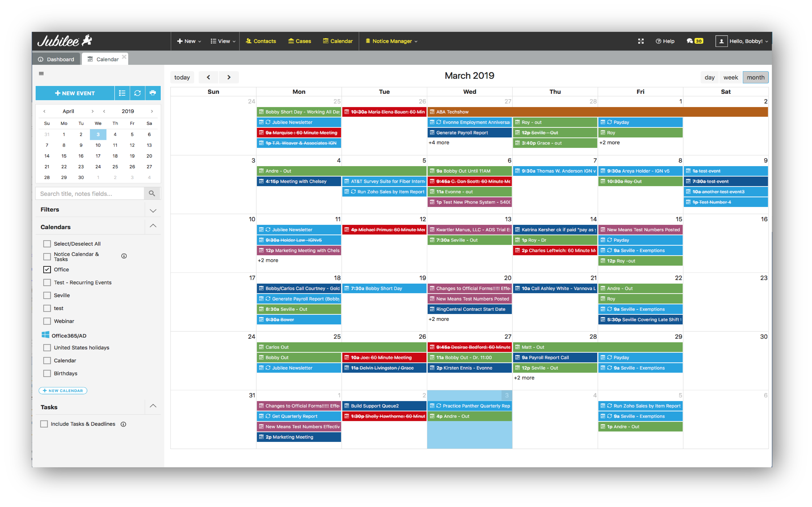Open Cases in the top menu
Screen dimensions: 812x507
[300, 41]
